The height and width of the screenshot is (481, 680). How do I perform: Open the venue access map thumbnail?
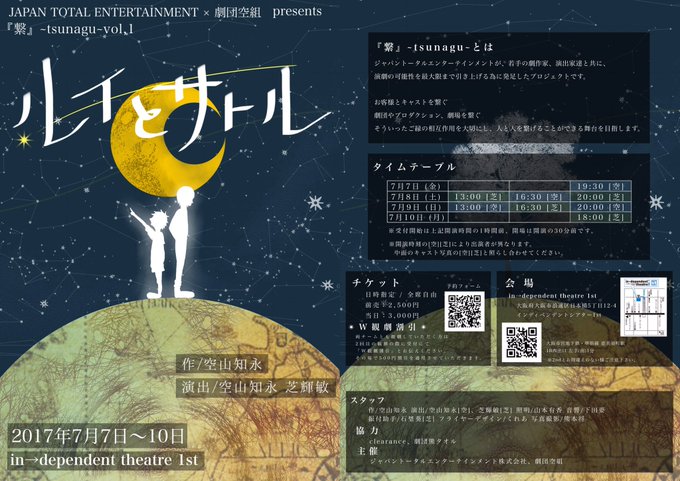click(643, 307)
